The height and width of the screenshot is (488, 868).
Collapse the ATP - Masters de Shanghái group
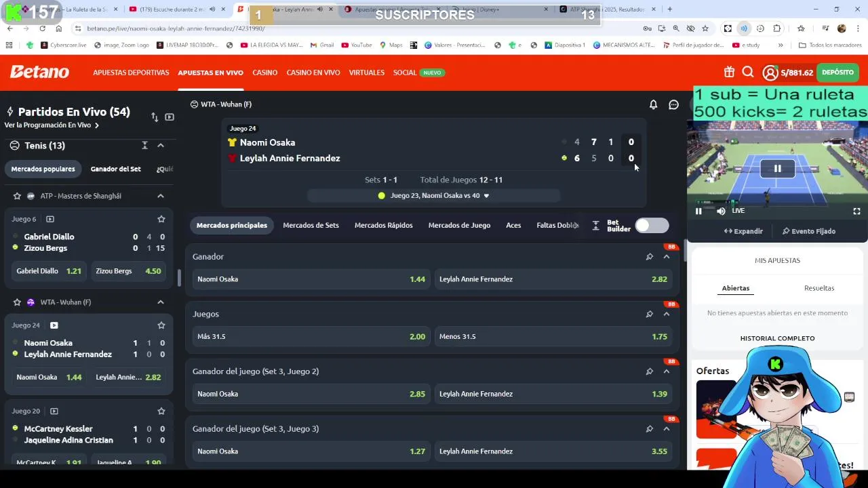tap(161, 196)
